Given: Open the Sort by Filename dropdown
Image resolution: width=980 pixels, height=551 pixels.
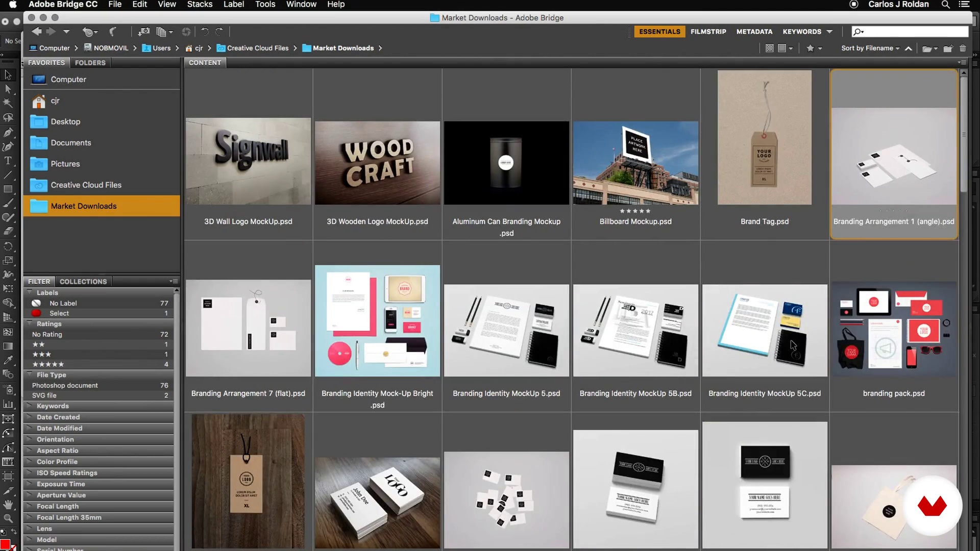Looking at the screenshot, I should click(x=870, y=48).
